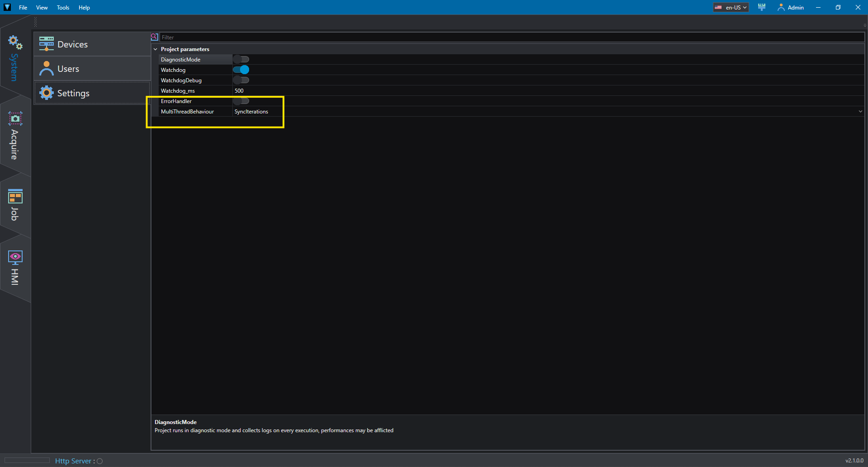
Task: Click the SyncIterations value
Action: click(251, 111)
